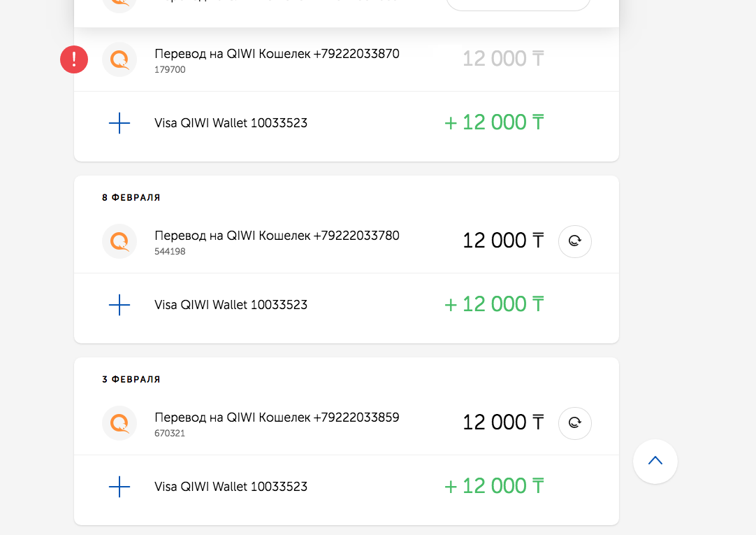The height and width of the screenshot is (535, 756).
Task: Repeat payment to +79222033780
Action: 575,241
